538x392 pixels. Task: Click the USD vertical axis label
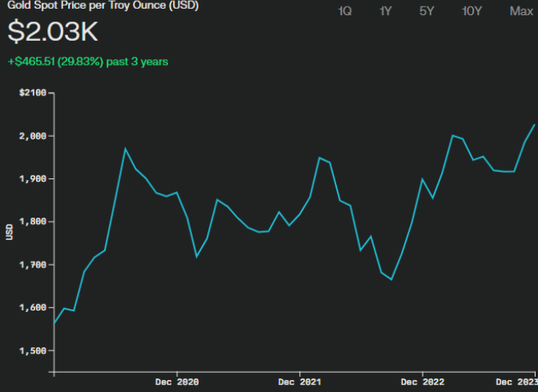[10, 232]
